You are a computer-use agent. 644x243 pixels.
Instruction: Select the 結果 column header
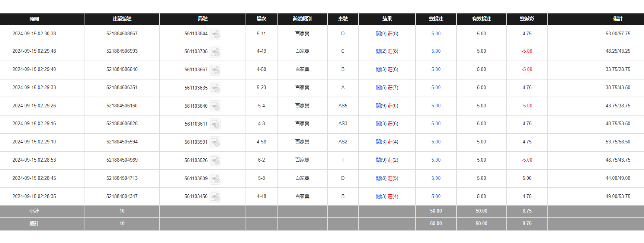[387, 19]
